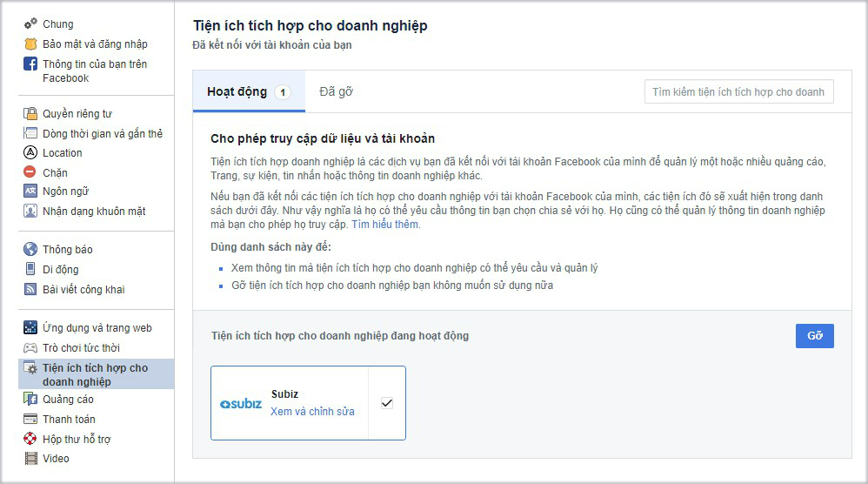Image resolution: width=868 pixels, height=484 pixels.
Task: Open Thông báo settings
Action: click(x=68, y=249)
